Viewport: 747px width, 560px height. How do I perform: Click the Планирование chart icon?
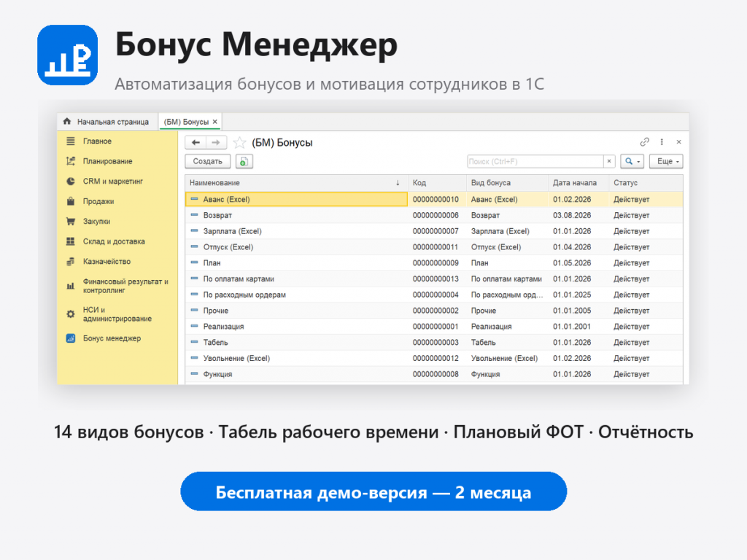pyautogui.click(x=71, y=161)
